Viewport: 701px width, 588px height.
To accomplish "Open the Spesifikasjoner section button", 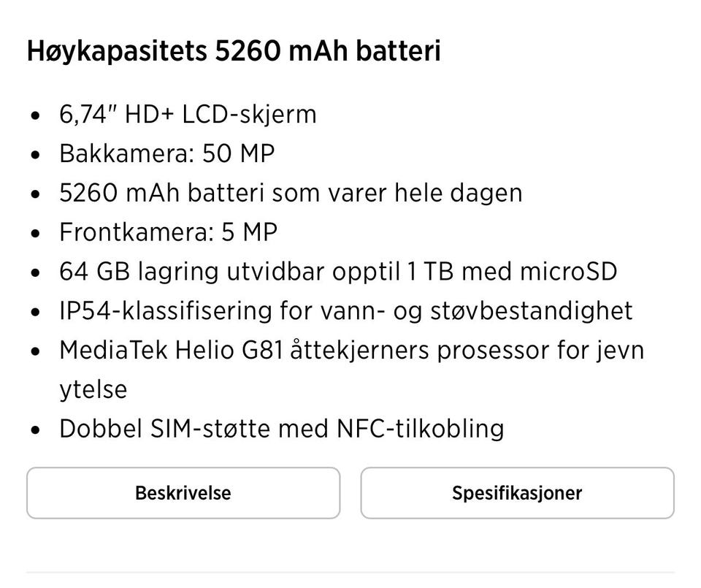I will pos(517,493).
